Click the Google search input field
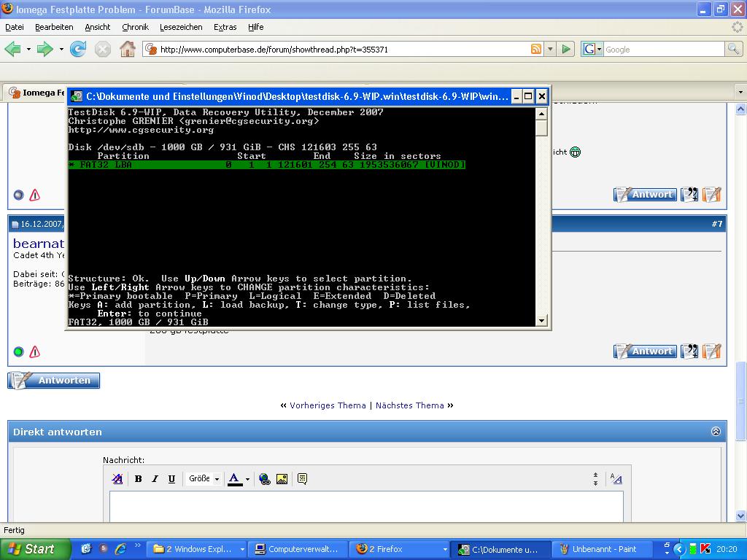This screenshot has width=747, height=560. pos(664,49)
